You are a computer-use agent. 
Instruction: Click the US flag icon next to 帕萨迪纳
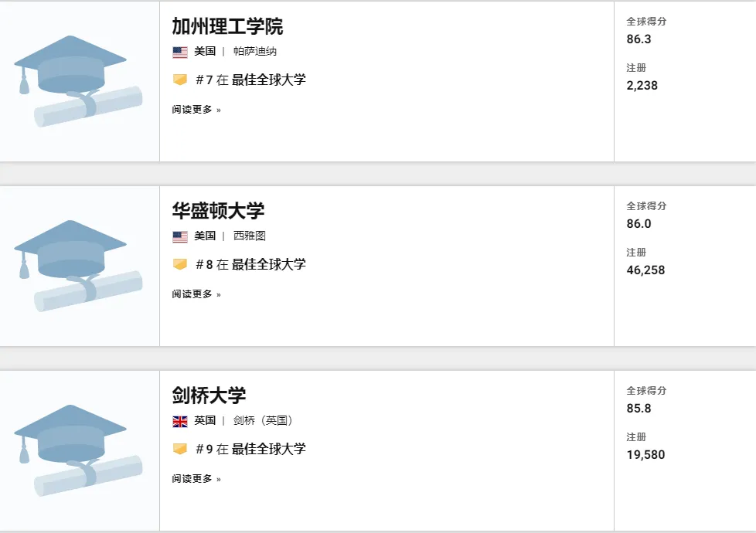coord(180,52)
